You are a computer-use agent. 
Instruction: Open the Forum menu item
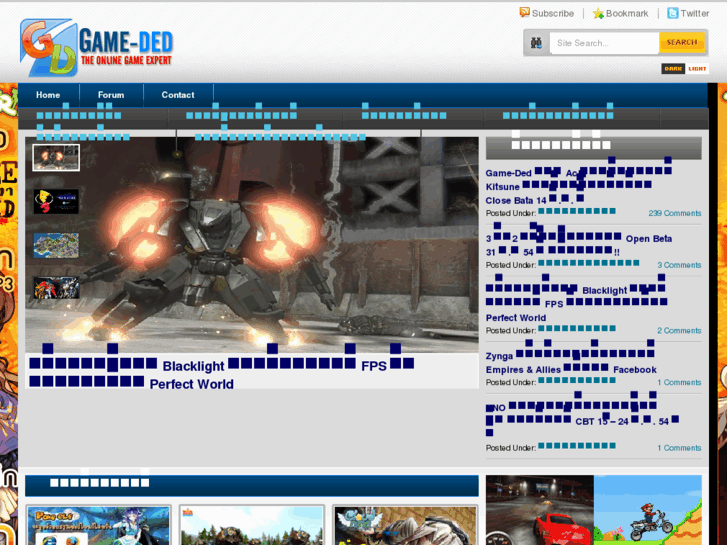(111, 95)
